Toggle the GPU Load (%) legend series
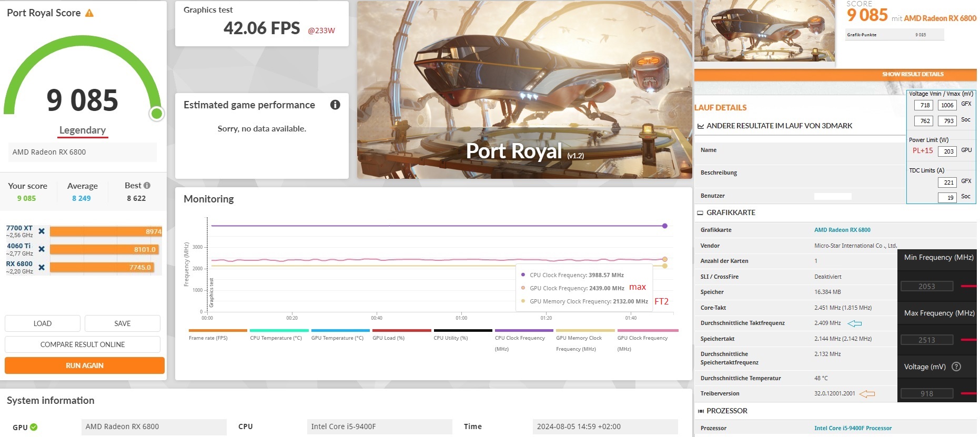The height and width of the screenshot is (437, 980). click(x=402, y=335)
